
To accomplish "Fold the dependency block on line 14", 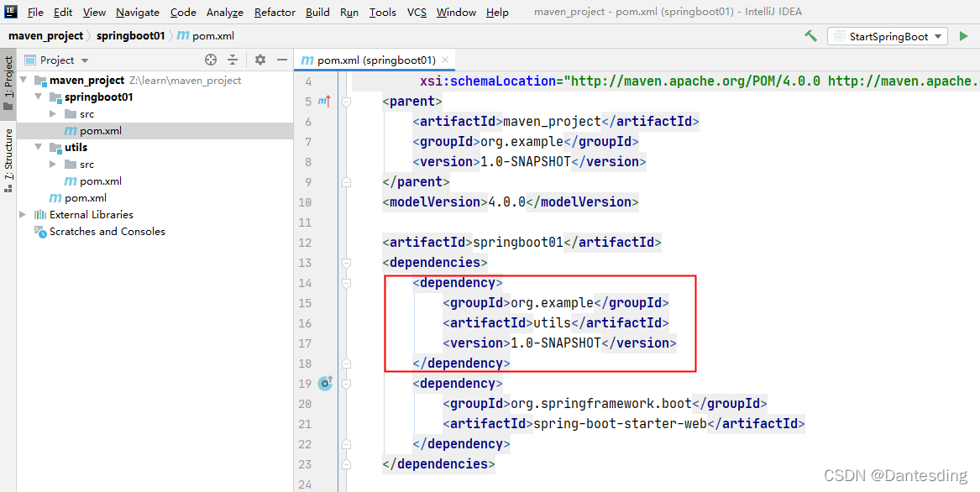I will click(346, 283).
